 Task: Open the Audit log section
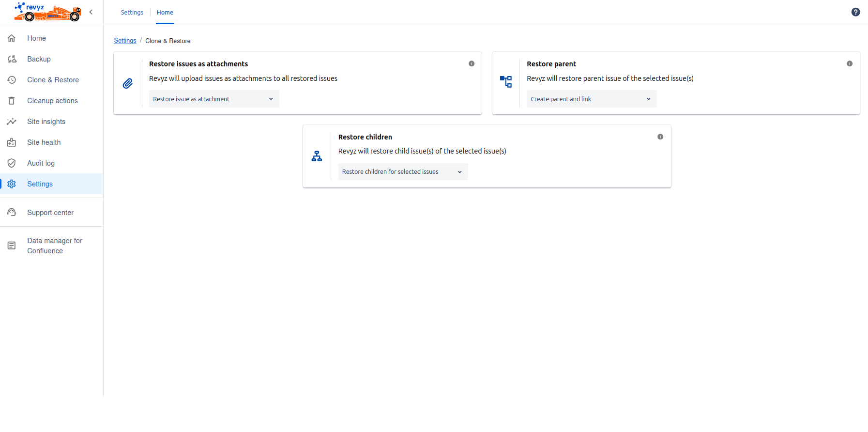point(41,163)
